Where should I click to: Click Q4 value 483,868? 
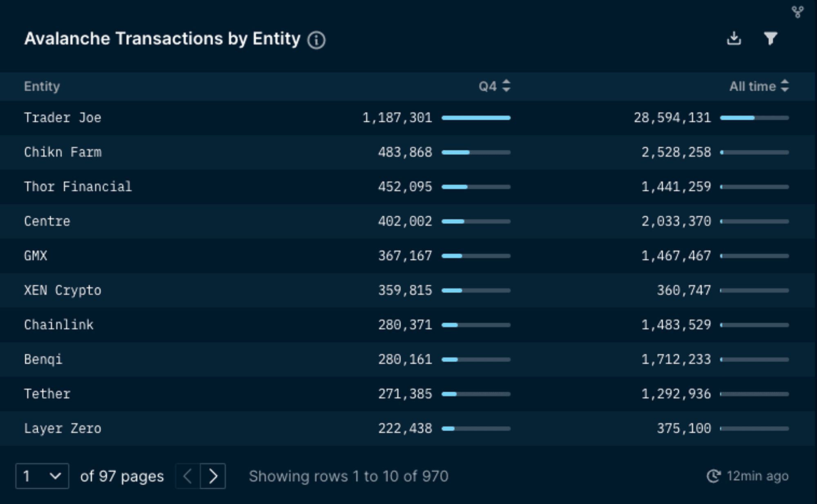[x=405, y=152]
